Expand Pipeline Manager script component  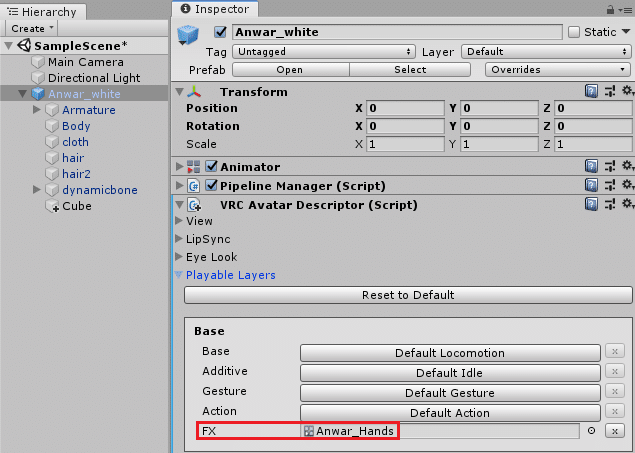click(x=179, y=185)
